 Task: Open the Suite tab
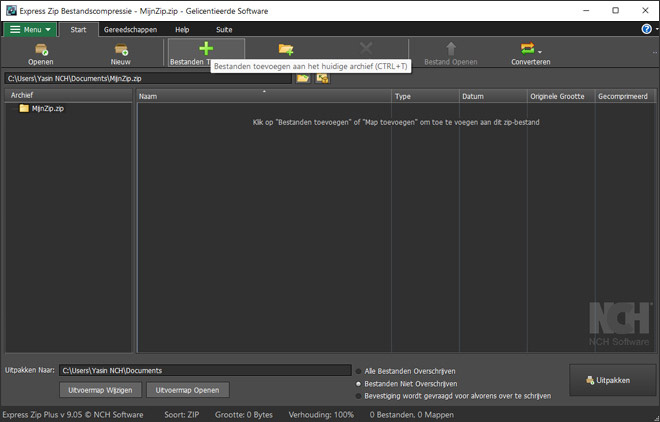click(224, 29)
